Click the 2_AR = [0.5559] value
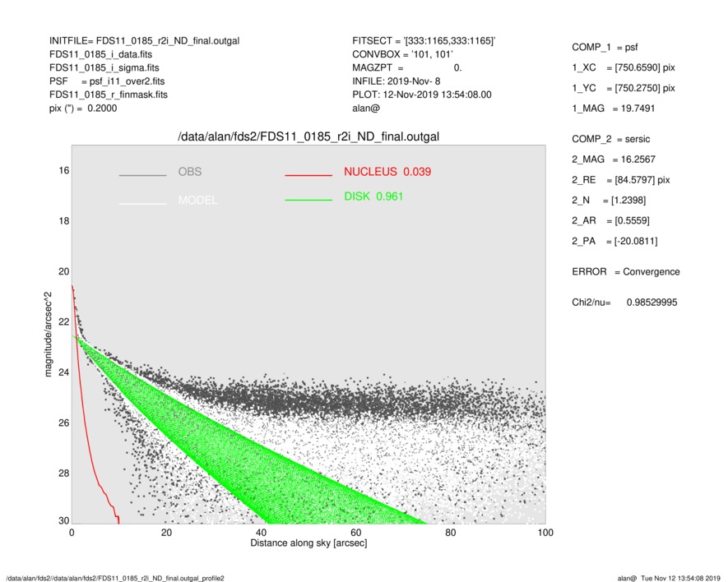Image resolution: width=728 pixels, height=582 pixels. (x=610, y=221)
